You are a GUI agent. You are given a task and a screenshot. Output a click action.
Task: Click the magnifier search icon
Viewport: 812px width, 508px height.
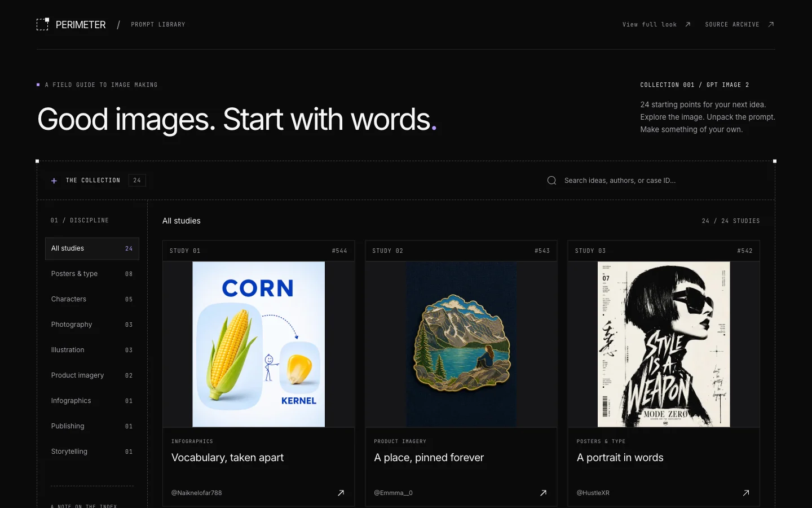click(551, 181)
